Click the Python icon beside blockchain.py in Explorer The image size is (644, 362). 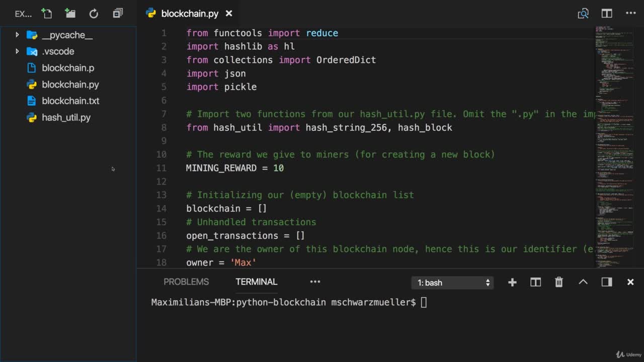32,84
